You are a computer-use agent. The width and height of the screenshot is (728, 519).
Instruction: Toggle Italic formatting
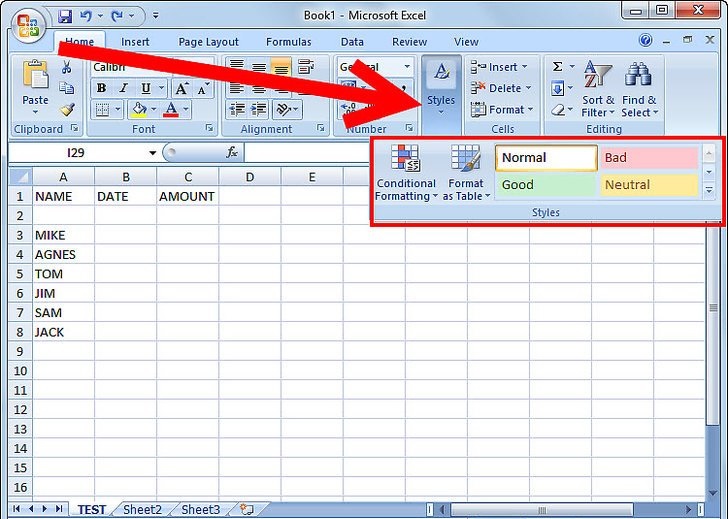point(124,88)
